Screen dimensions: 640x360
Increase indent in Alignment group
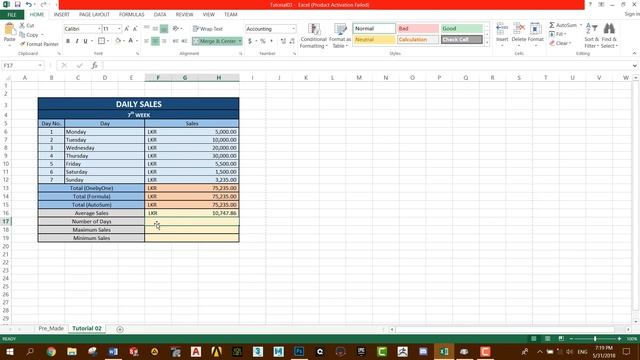(184, 41)
